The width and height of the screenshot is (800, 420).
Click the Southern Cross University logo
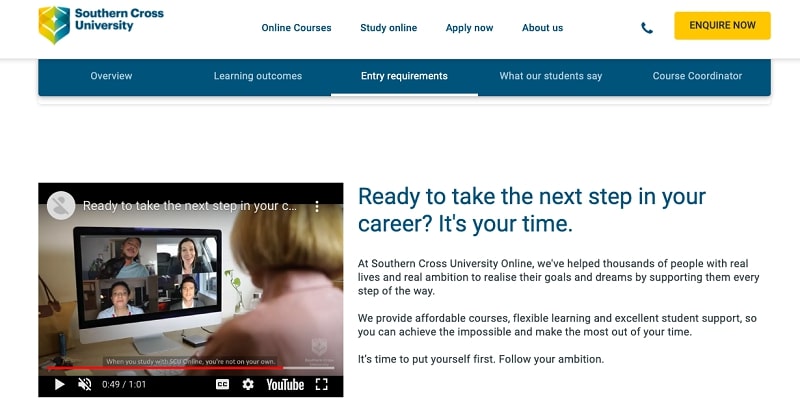point(101,25)
